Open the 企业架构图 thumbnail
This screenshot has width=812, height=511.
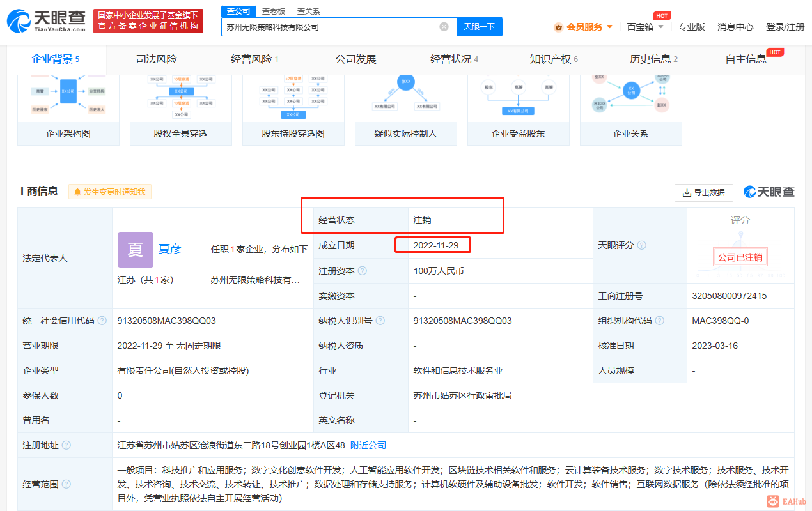[x=68, y=110]
